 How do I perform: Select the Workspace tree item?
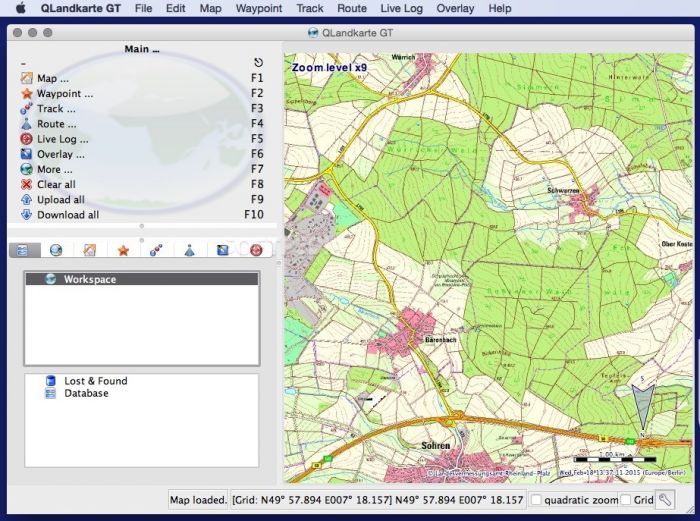(x=142, y=279)
